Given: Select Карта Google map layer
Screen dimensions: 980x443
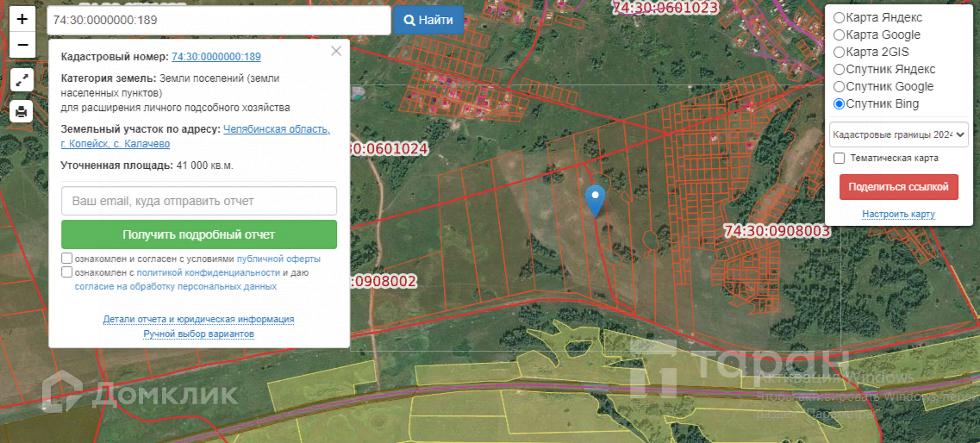Looking at the screenshot, I should click(840, 35).
